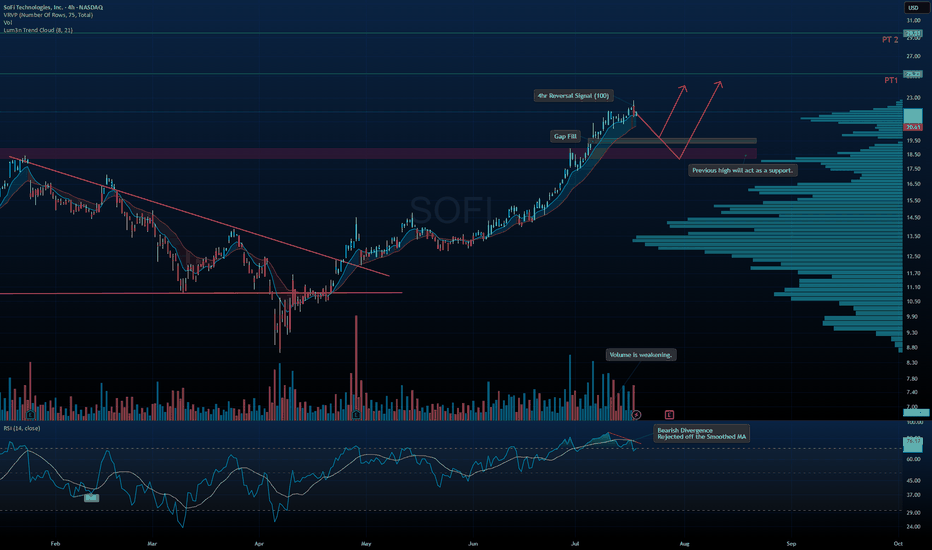
Task: Click the 19.50 price scale label
Action: [913, 140]
